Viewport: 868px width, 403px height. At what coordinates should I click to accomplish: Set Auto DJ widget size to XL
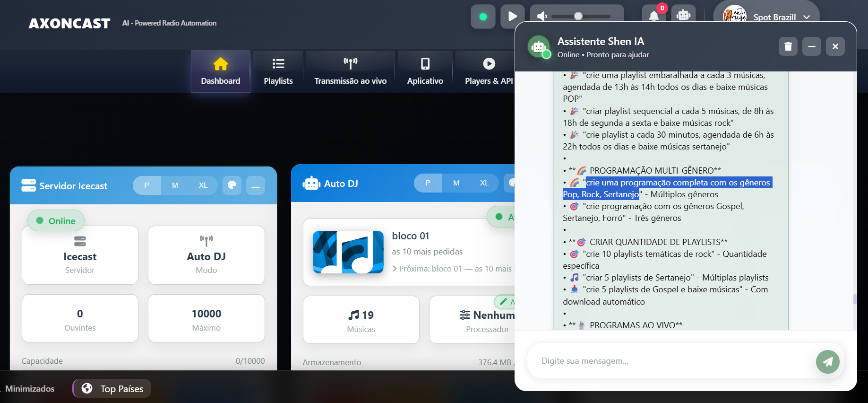[484, 183]
